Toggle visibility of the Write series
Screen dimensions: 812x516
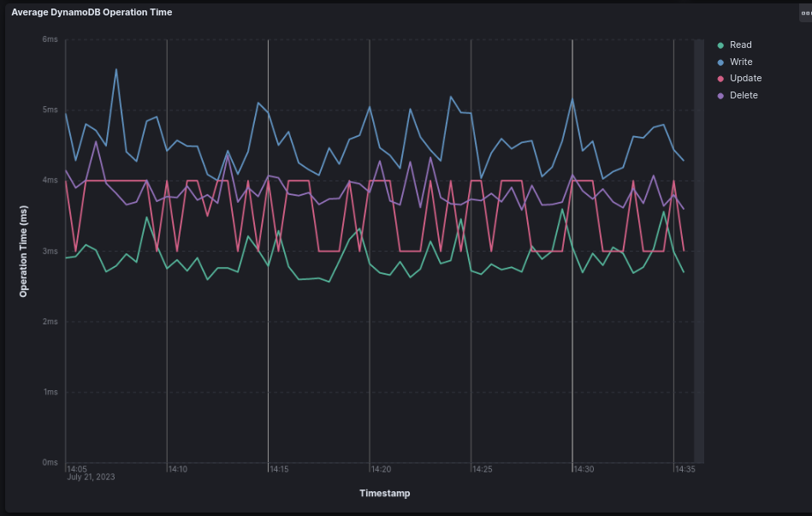pos(741,62)
